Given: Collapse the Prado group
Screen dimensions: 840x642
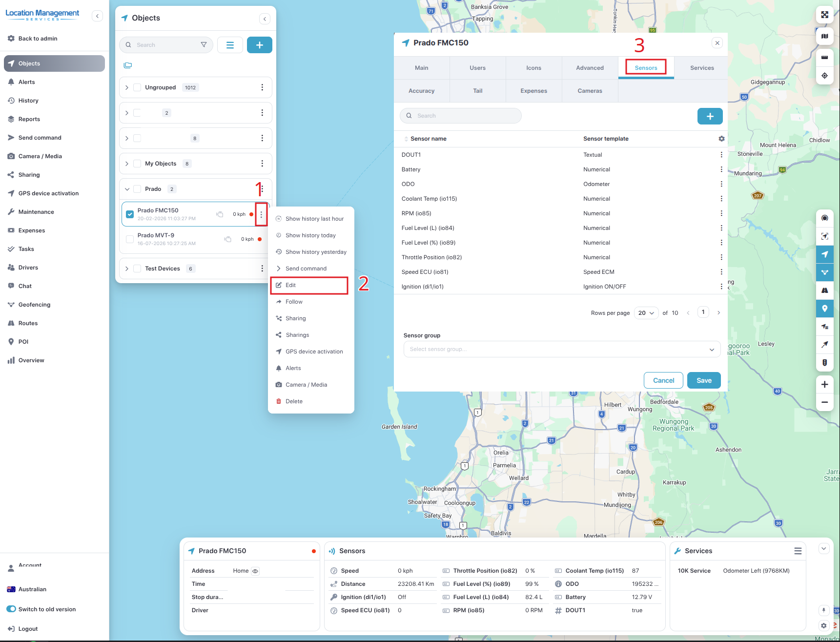Looking at the screenshot, I should tap(127, 189).
